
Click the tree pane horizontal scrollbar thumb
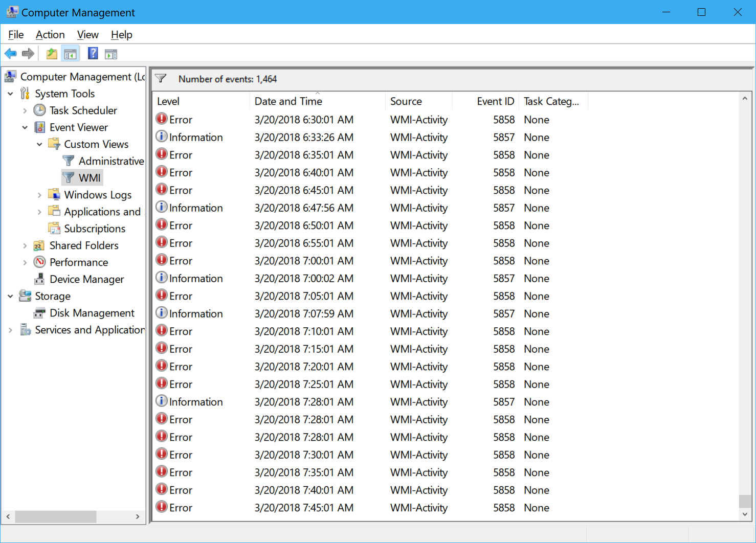(55, 516)
